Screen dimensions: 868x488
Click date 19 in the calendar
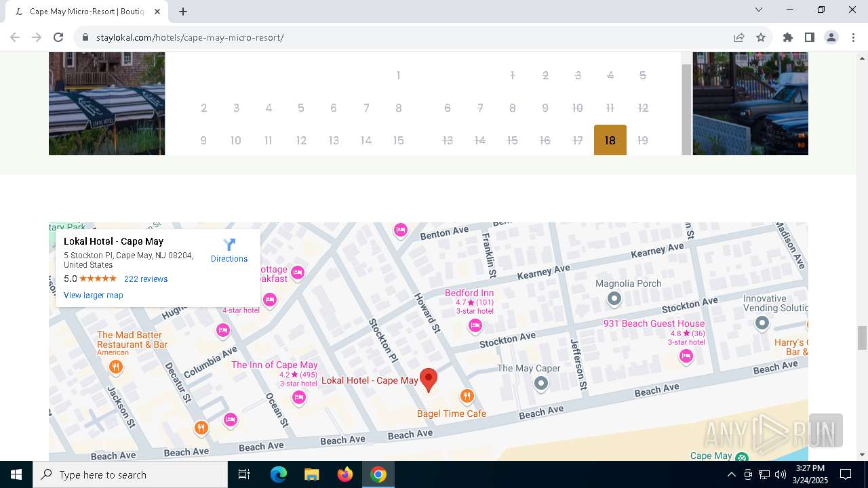coord(643,140)
